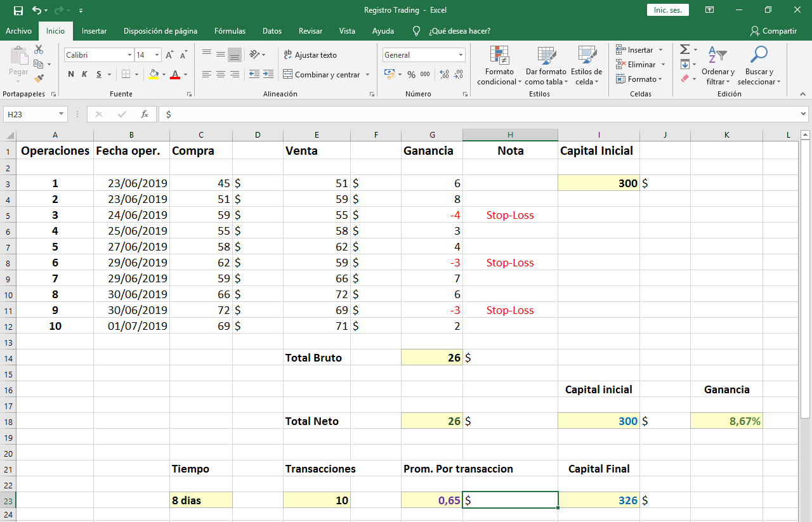Select the Format Painter brush
Image resolution: width=812 pixels, height=522 pixels.
click(39, 79)
